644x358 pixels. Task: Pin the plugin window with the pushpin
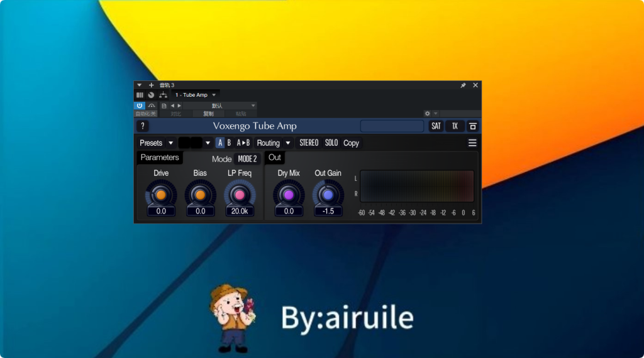(463, 85)
